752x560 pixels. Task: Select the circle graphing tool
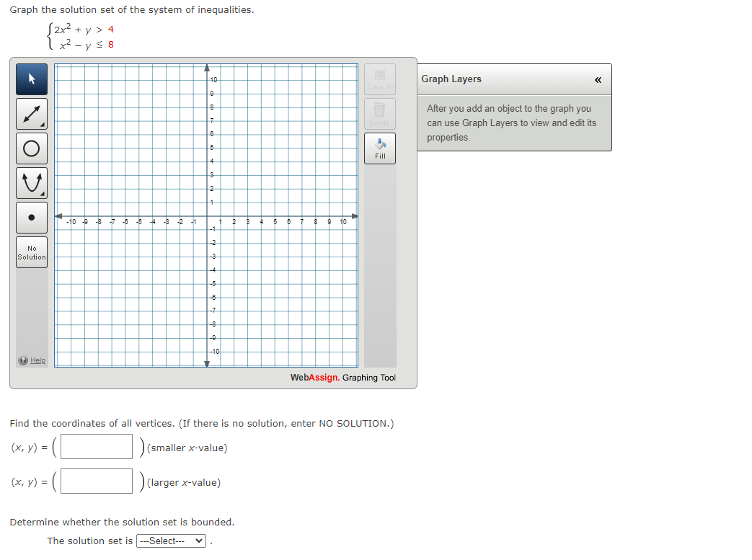31,148
